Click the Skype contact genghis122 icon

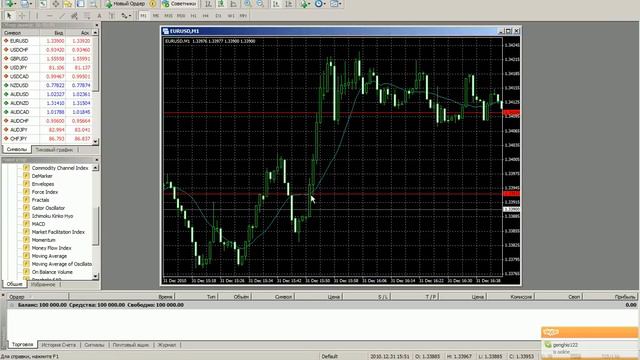pyautogui.click(x=548, y=345)
